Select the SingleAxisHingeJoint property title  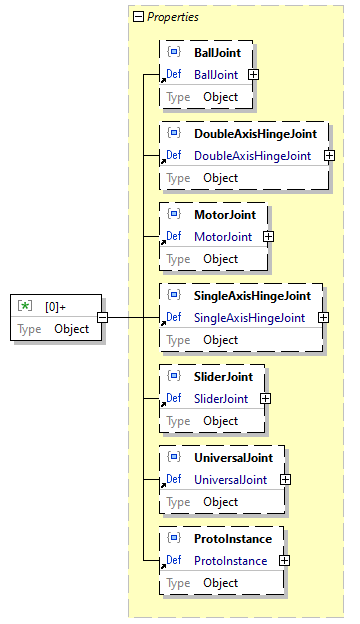click(253, 296)
